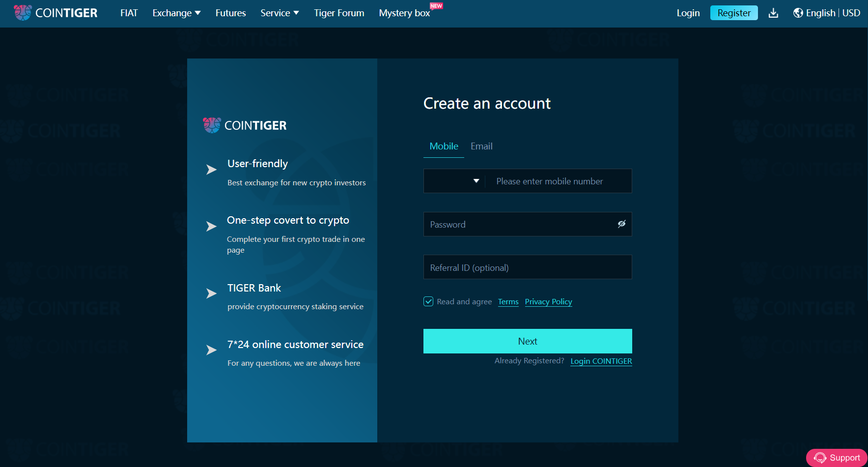Focus the Referral ID (optional) field
The height and width of the screenshot is (467, 868).
[528, 267]
